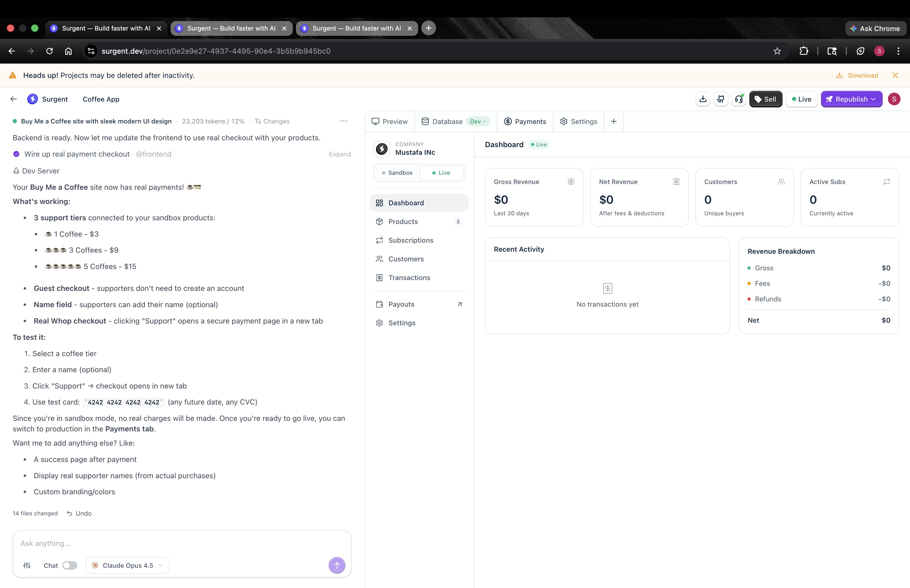Select Live payments mode
Image resolution: width=910 pixels, height=588 pixels.
(441, 173)
